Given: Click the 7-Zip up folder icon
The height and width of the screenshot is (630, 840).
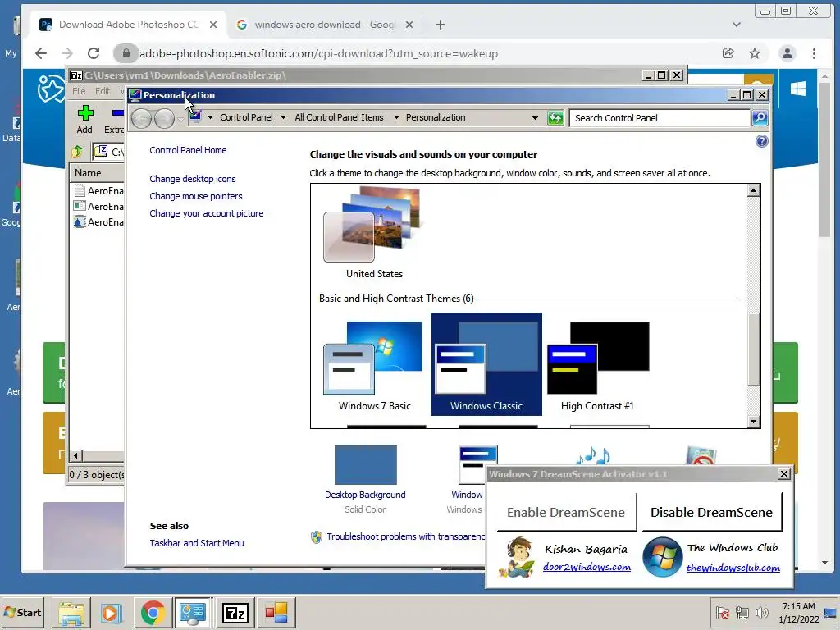Looking at the screenshot, I should click(78, 152).
